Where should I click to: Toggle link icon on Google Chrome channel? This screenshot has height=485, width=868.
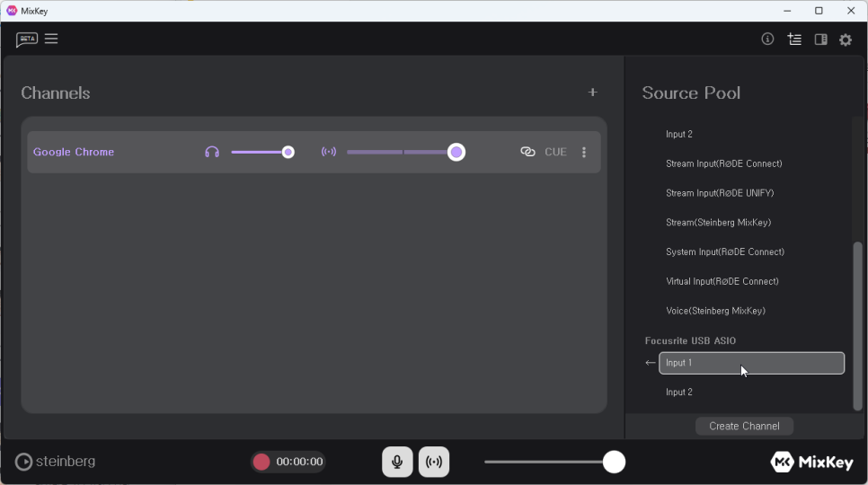[x=527, y=152]
